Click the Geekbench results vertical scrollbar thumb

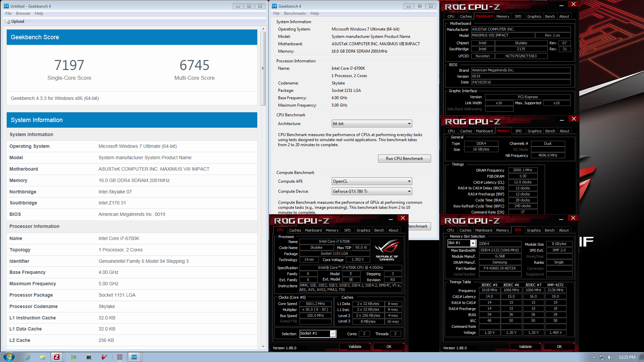pyautogui.click(x=263, y=68)
